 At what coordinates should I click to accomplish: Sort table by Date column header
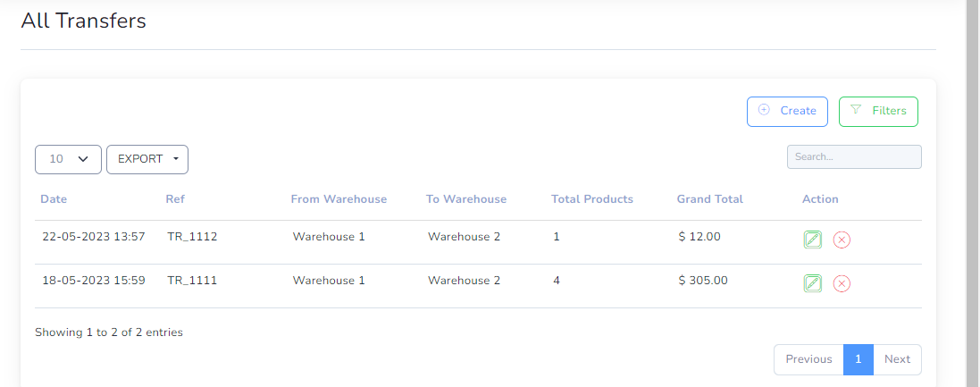coord(54,199)
